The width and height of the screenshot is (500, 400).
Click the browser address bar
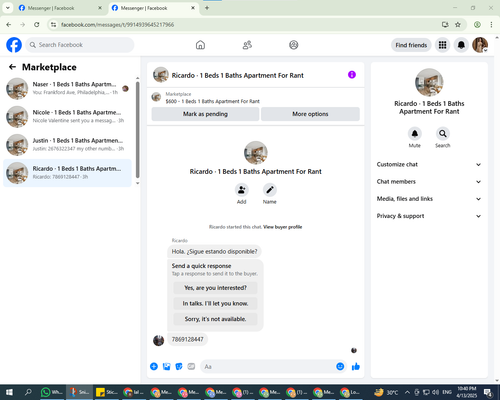point(247,25)
